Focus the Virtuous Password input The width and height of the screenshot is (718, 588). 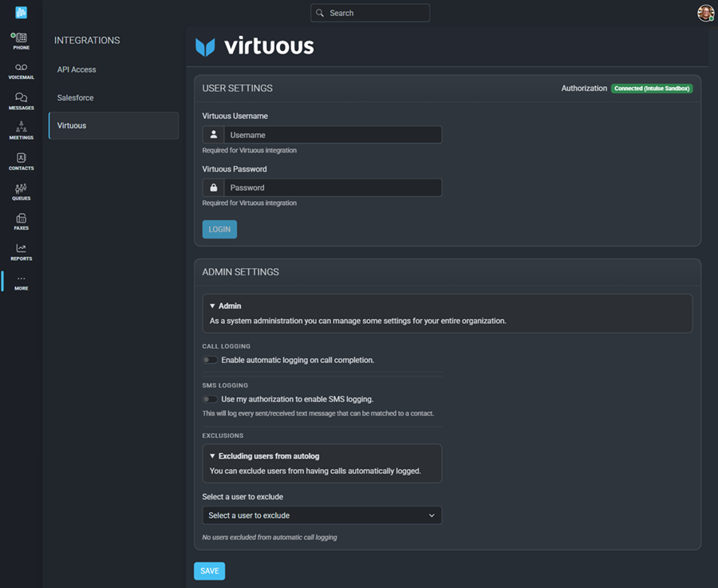coord(333,187)
